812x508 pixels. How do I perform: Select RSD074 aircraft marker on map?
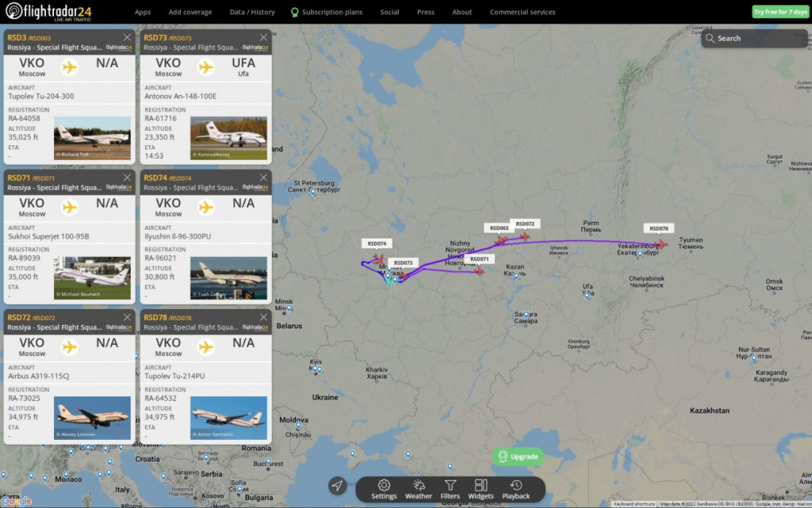click(378, 258)
